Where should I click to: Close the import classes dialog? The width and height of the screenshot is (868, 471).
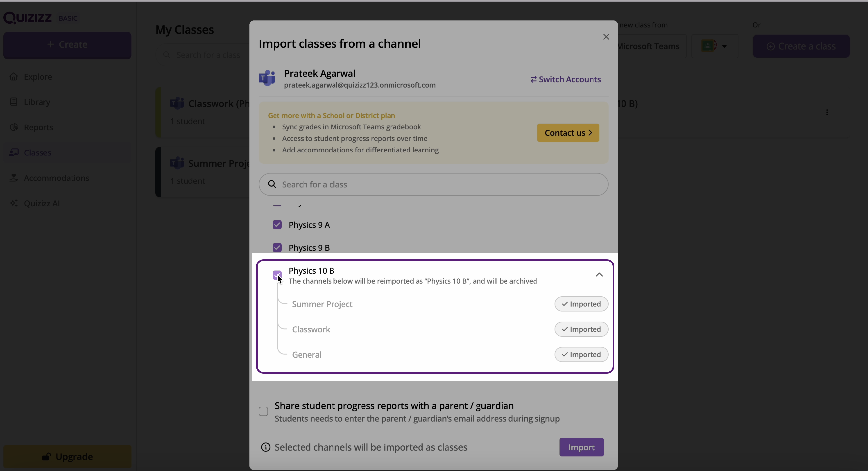tap(606, 37)
